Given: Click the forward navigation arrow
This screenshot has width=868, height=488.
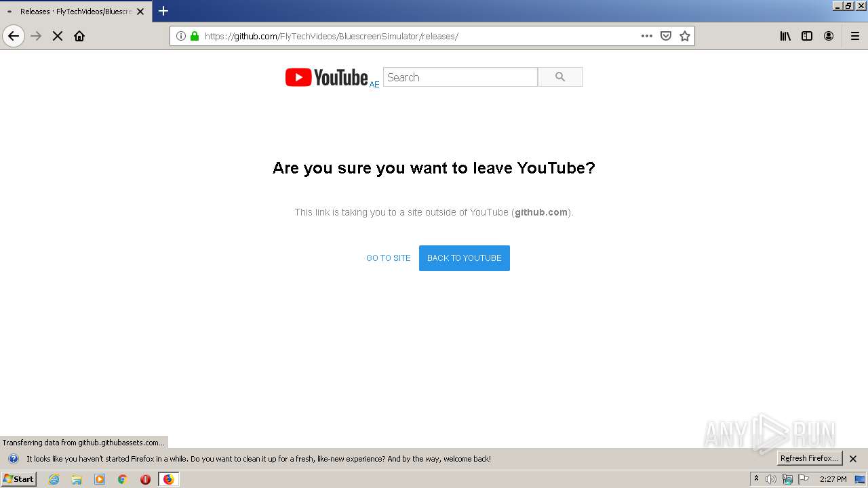Looking at the screenshot, I should 36,36.
